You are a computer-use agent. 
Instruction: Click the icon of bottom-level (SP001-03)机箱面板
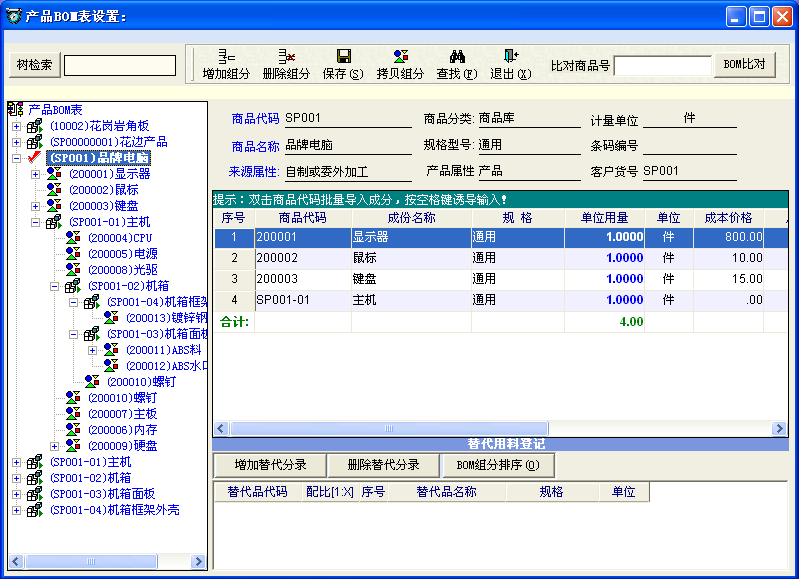click(35, 493)
